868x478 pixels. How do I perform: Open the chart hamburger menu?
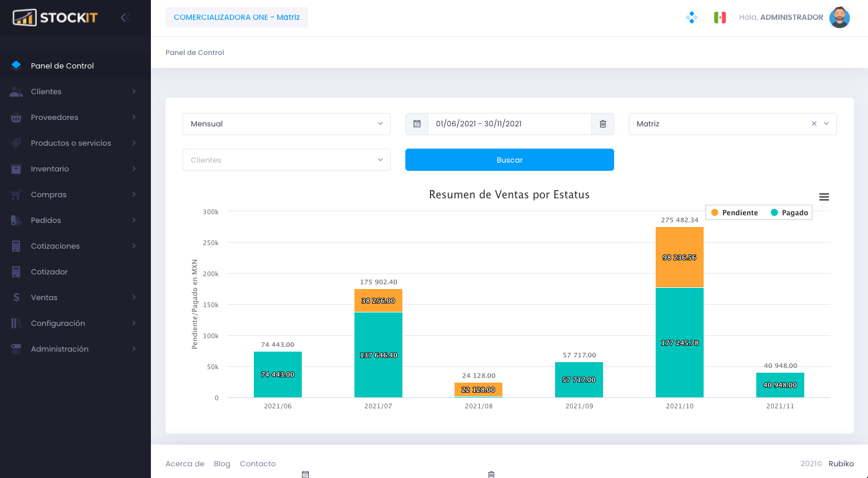point(824,197)
